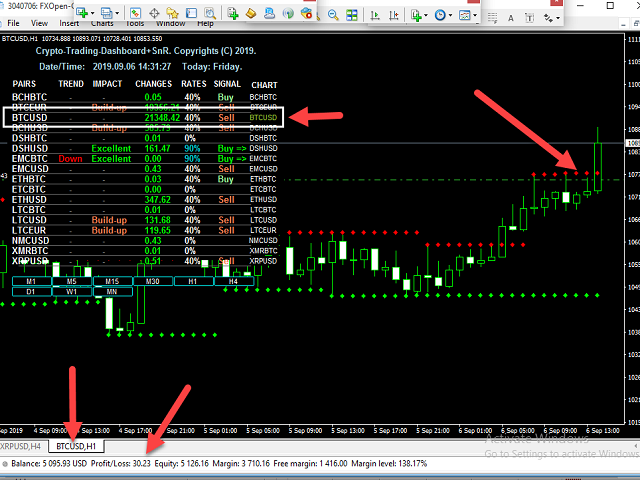This screenshot has height=480, width=640.
Task: Click the 'Down' trend for EMCBTC
Action: coord(70,159)
